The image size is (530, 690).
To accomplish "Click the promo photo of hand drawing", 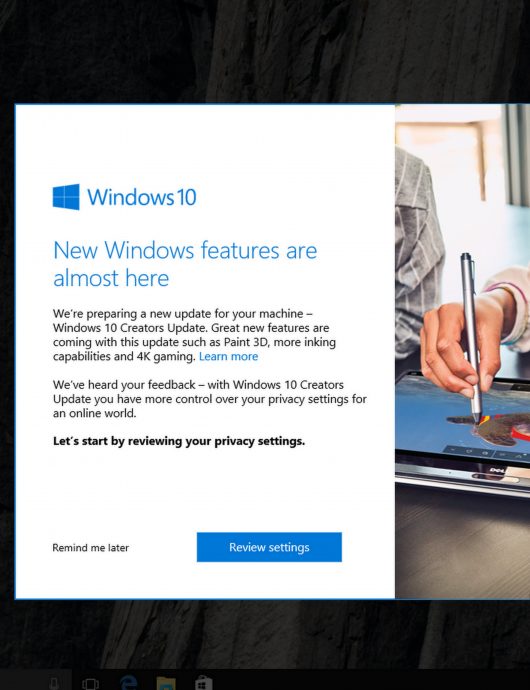I will (462, 351).
